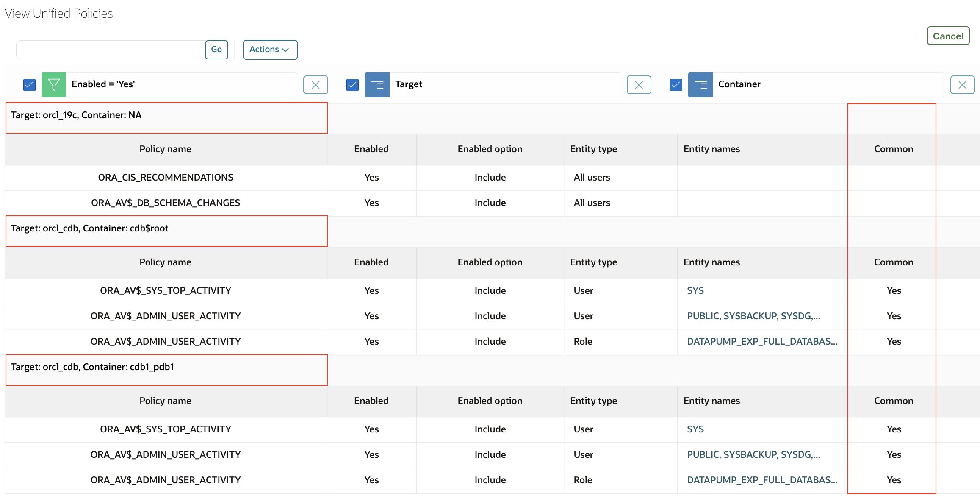
Task: Click the control break icon next to Target
Action: pyautogui.click(x=377, y=84)
